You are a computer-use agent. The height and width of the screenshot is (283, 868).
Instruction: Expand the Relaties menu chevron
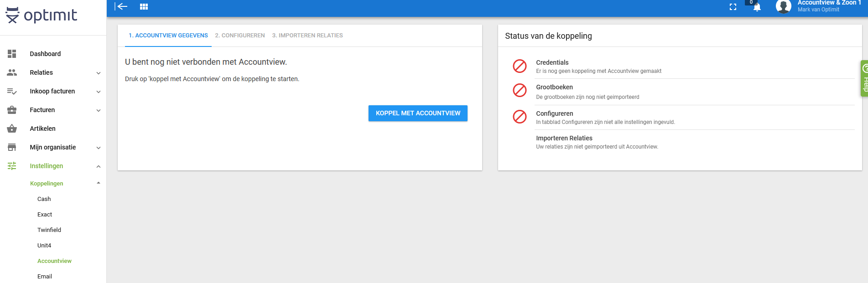[x=99, y=73]
